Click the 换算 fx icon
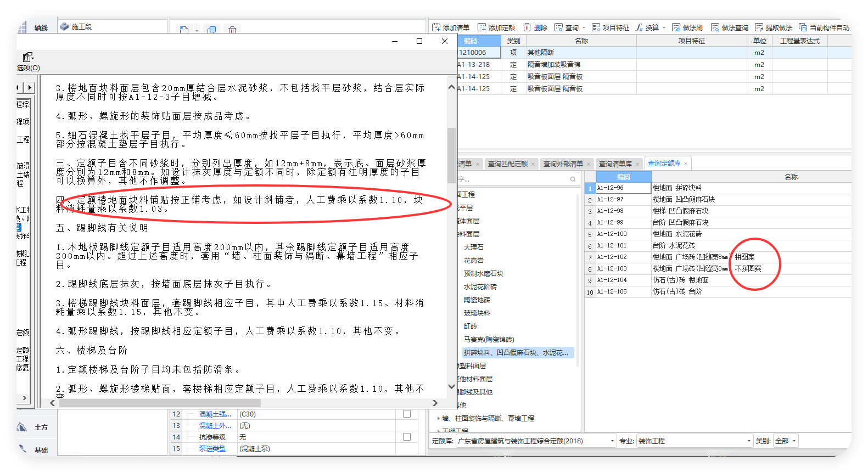The height and width of the screenshot is (473, 868). 639,27
